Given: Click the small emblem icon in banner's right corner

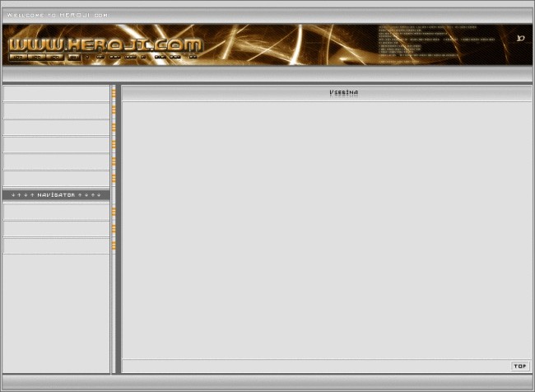Looking at the screenshot, I should 520,38.
